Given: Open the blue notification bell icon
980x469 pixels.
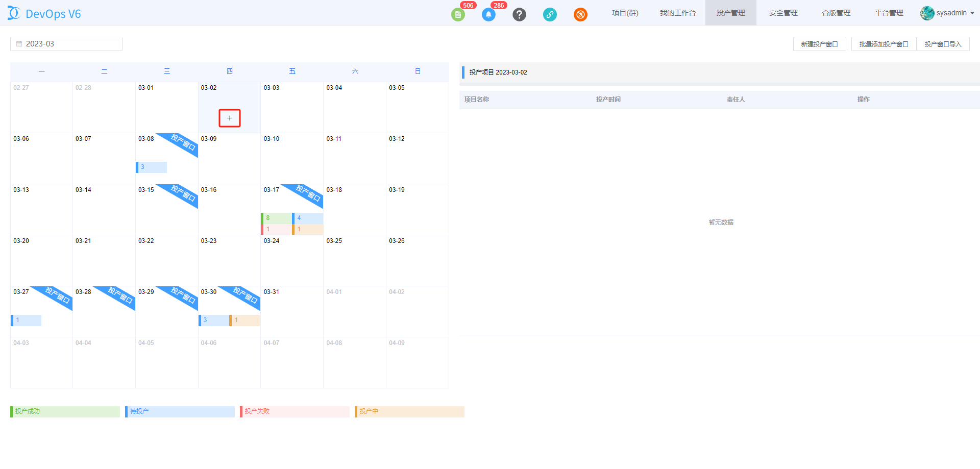Looking at the screenshot, I should point(488,14).
